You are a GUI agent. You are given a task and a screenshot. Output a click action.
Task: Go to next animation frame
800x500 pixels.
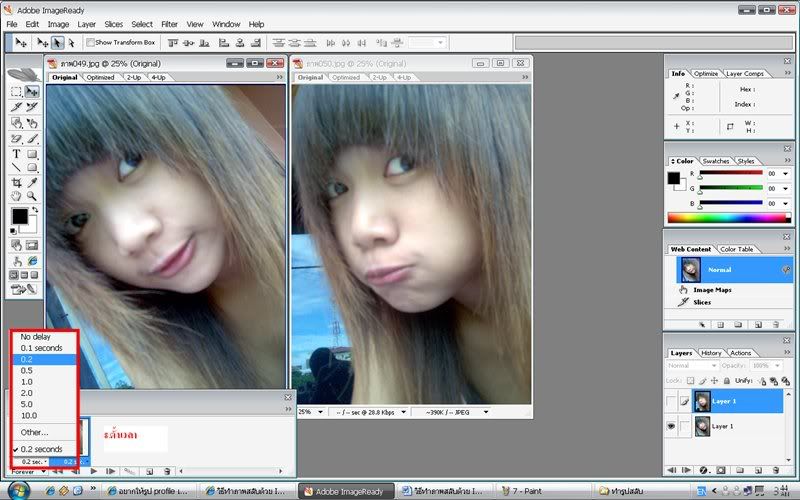pos(110,471)
